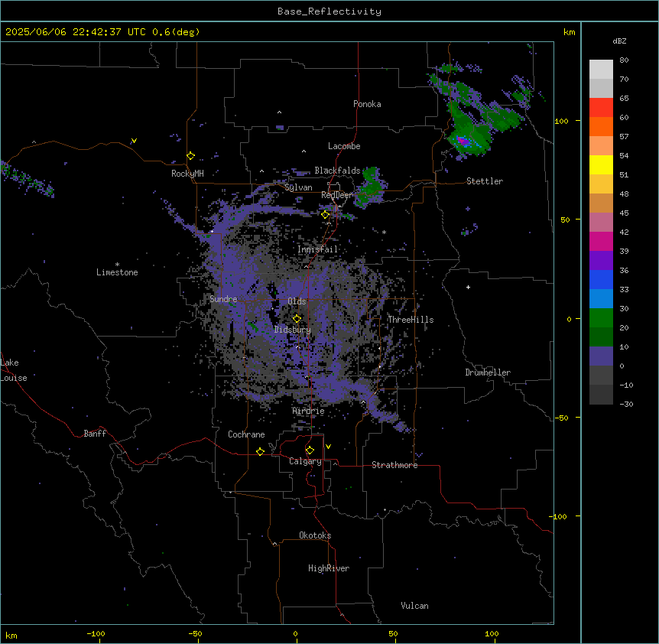
Task: Click the white asterisk above the Limestone label
Action: [x=117, y=265]
